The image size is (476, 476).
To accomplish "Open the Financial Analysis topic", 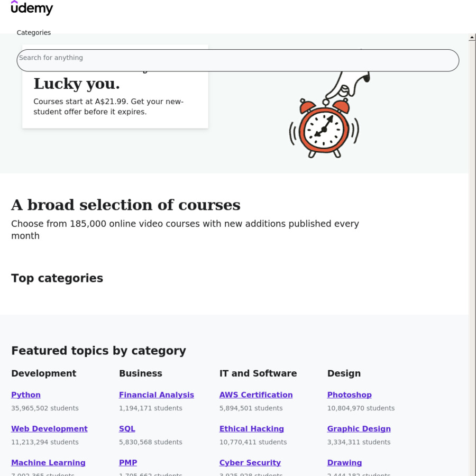I will pos(157,395).
